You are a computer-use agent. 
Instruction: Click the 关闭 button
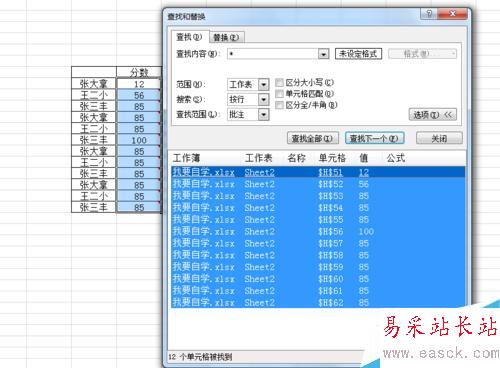439,138
